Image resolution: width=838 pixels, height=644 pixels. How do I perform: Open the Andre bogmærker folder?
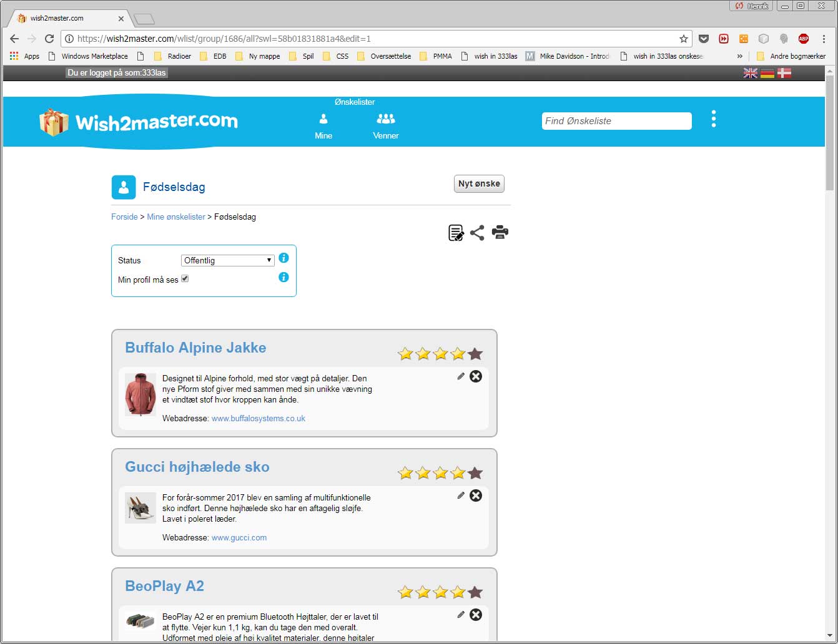[791, 56]
